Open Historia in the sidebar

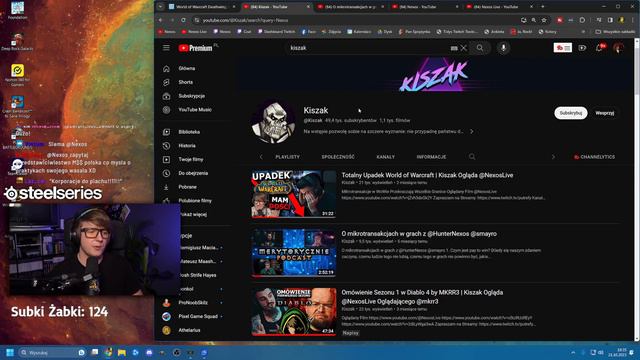coord(187,146)
